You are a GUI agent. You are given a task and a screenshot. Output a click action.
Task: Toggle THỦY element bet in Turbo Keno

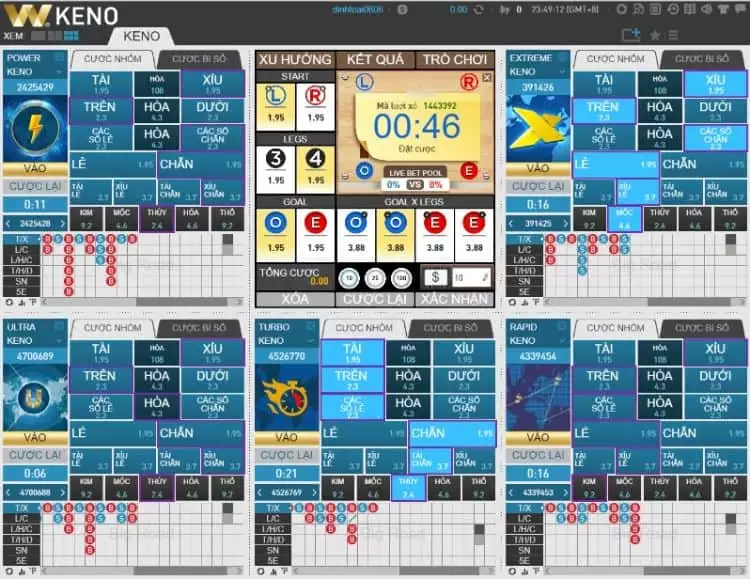tap(408, 488)
